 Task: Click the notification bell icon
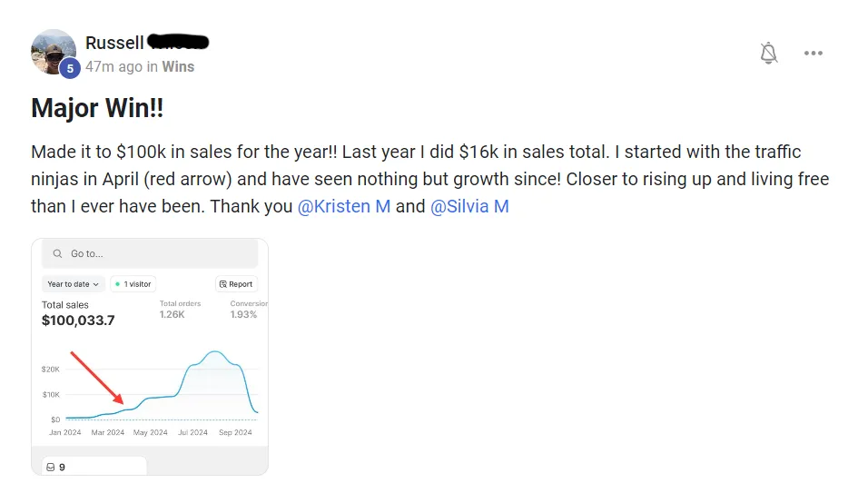pos(768,54)
